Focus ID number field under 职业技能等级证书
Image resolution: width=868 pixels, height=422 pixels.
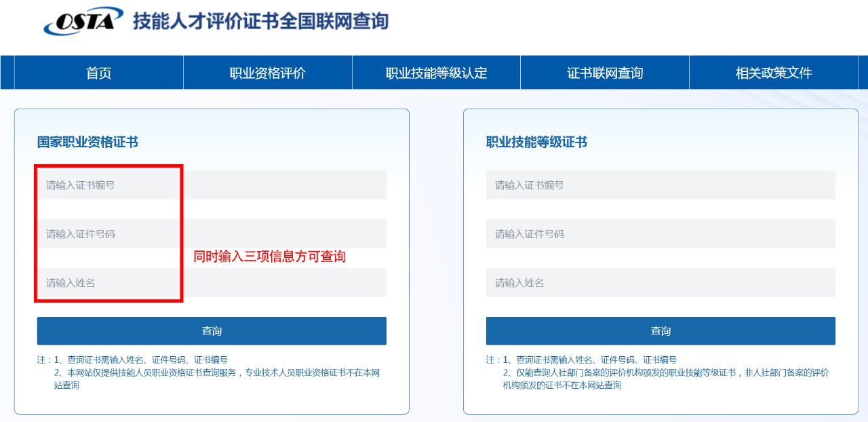coord(660,234)
